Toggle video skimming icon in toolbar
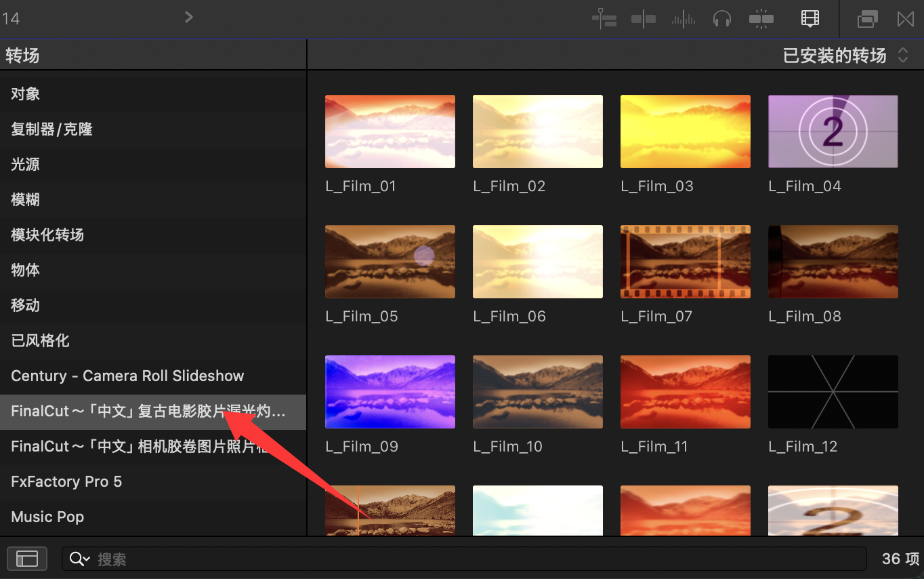Screen dimensions: 924x579 coord(643,19)
